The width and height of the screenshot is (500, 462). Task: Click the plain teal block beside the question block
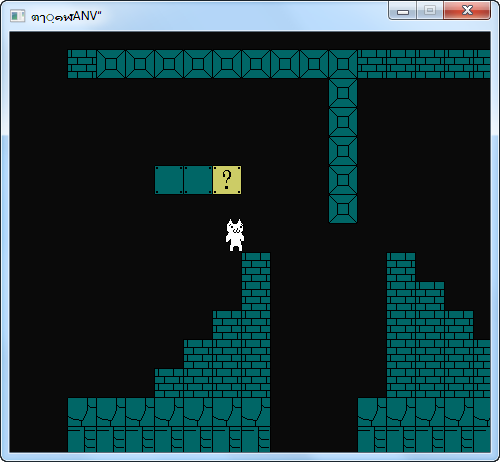(198, 180)
